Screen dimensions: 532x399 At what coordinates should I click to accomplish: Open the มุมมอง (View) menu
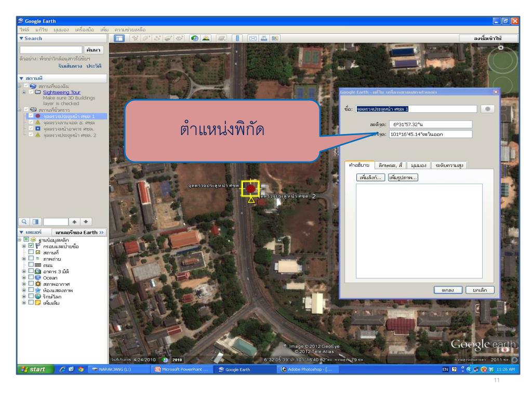click(x=61, y=30)
